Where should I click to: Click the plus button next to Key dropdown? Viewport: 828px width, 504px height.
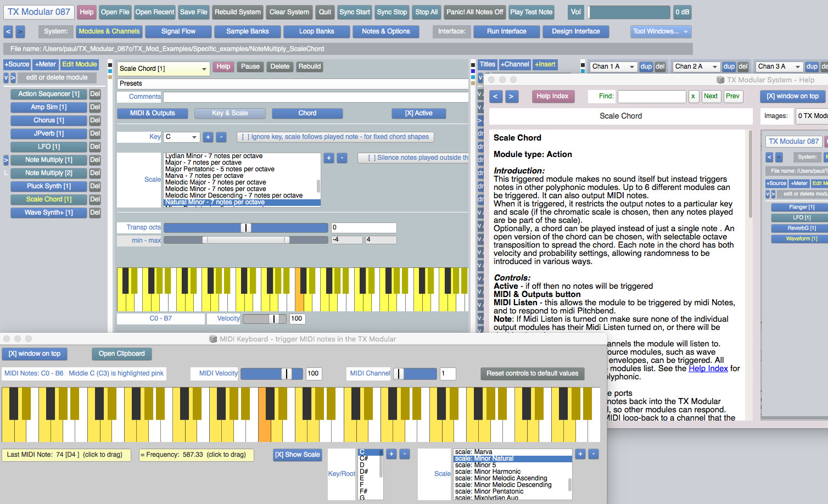(x=208, y=137)
